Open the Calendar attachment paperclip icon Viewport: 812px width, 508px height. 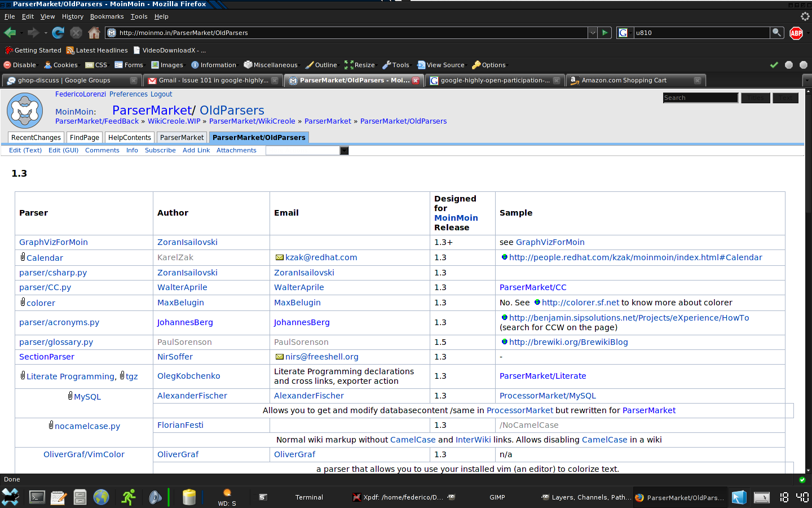(x=23, y=257)
